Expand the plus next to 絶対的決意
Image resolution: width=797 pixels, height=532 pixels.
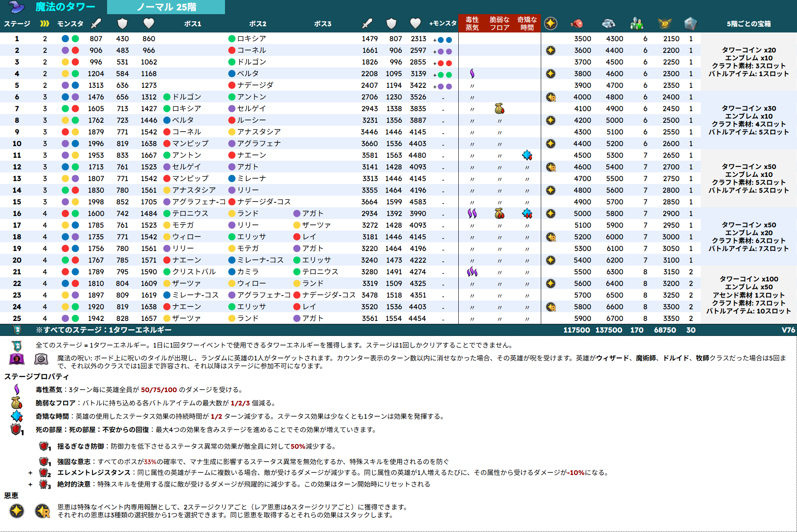pyautogui.click(x=30, y=485)
